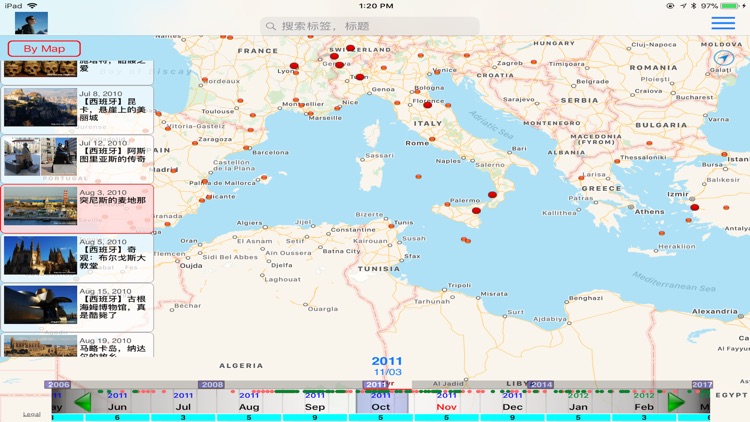Open the user profile avatar

point(31,22)
